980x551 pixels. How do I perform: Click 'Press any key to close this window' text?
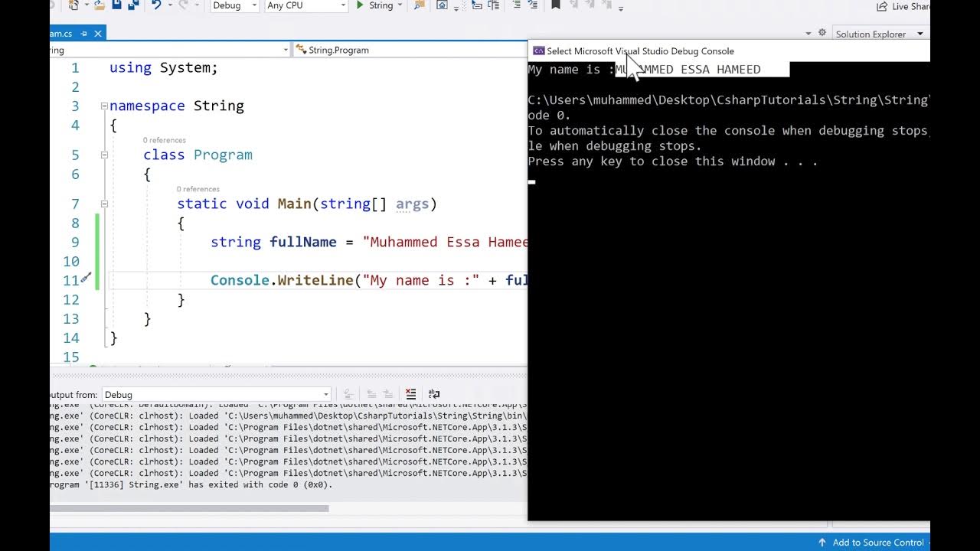pos(673,161)
